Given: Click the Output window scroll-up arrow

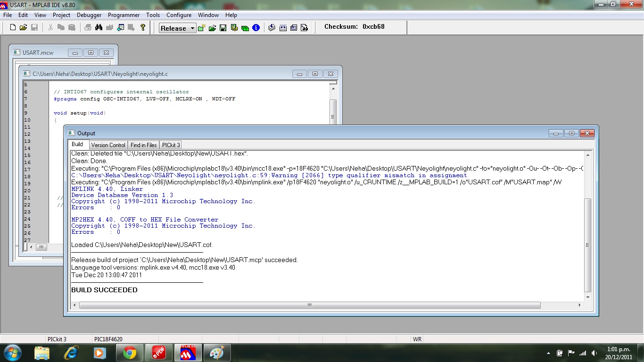Looking at the screenshot, I should point(587,155).
